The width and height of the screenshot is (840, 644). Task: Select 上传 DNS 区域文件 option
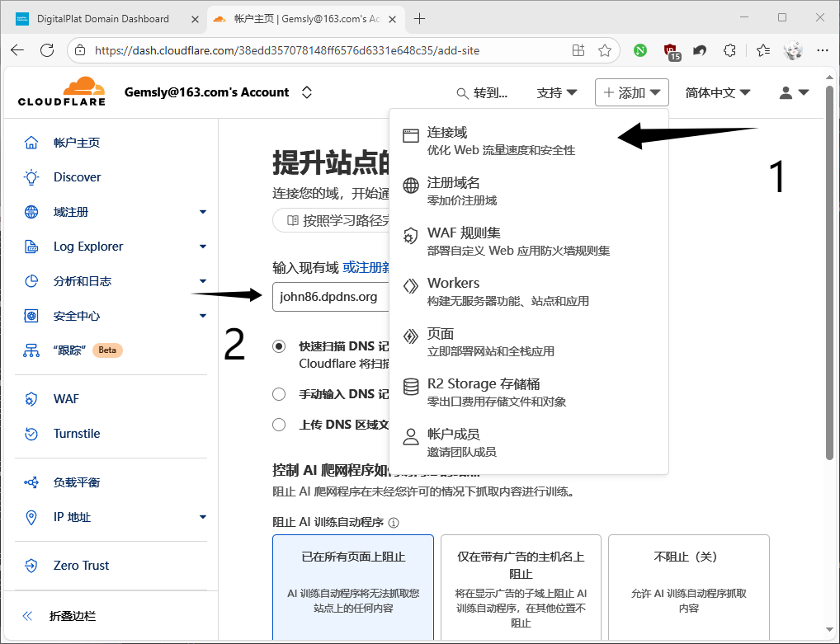[278, 425]
